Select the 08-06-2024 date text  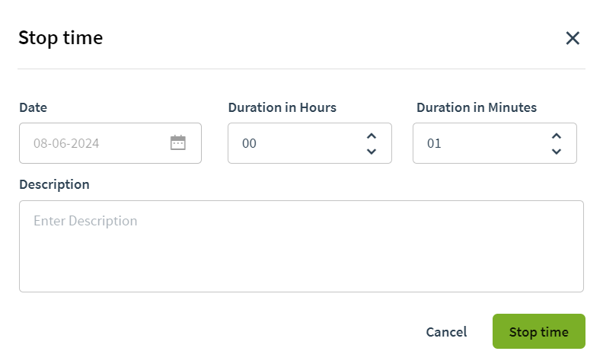[66, 143]
